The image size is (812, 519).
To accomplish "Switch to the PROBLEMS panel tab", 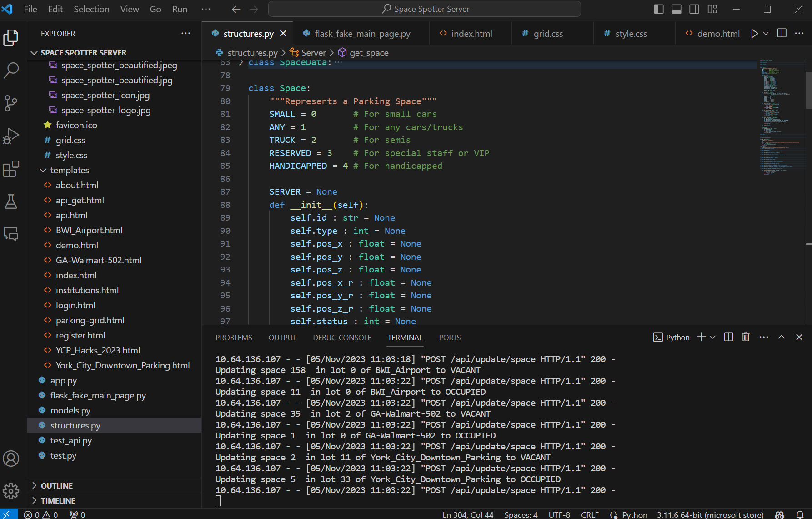I will point(234,338).
